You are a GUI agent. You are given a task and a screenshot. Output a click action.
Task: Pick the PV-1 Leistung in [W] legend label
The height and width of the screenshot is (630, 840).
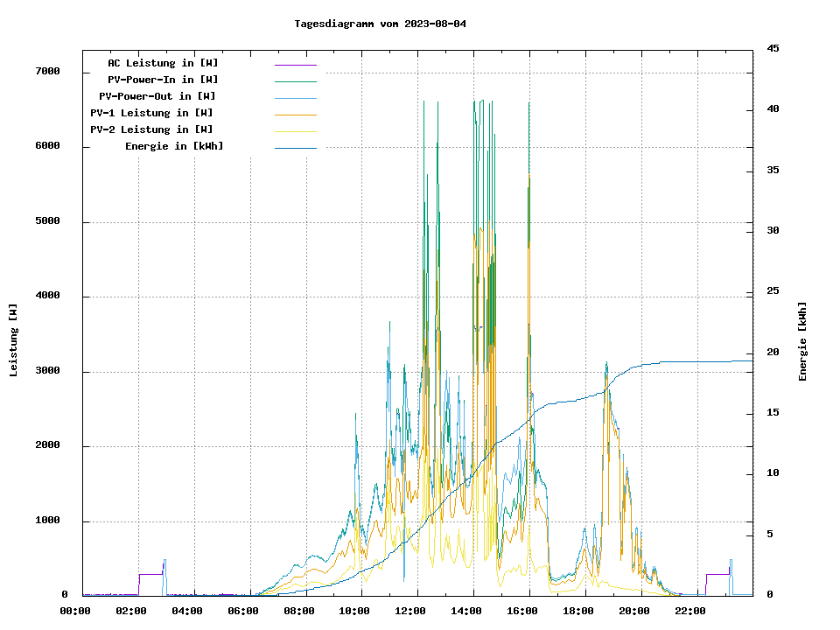click(x=151, y=113)
